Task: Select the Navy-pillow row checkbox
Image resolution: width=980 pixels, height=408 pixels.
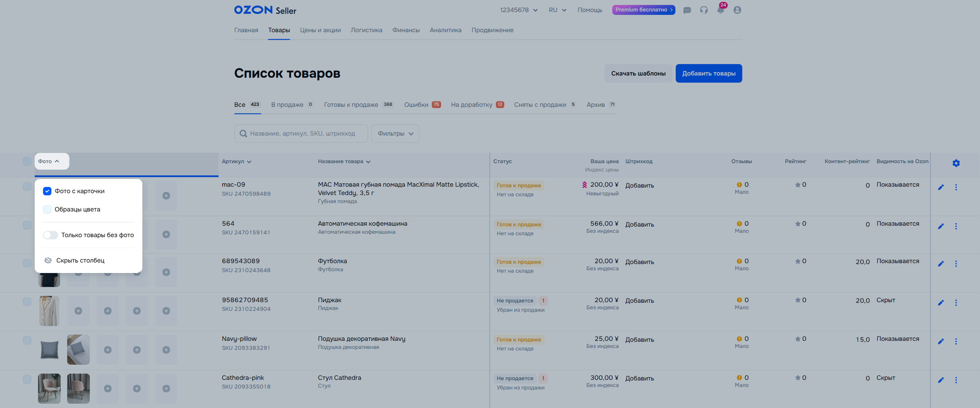Action: click(27, 341)
